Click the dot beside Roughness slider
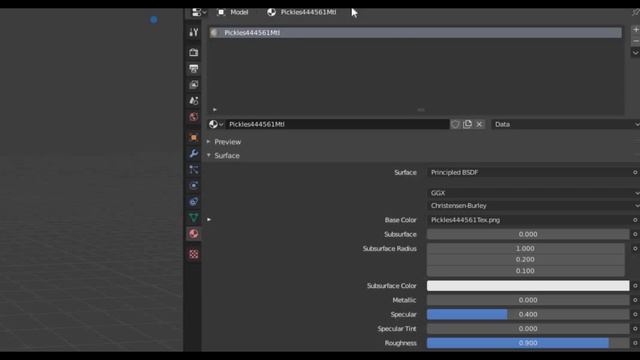The width and height of the screenshot is (640, 360). tap(635, 343)
